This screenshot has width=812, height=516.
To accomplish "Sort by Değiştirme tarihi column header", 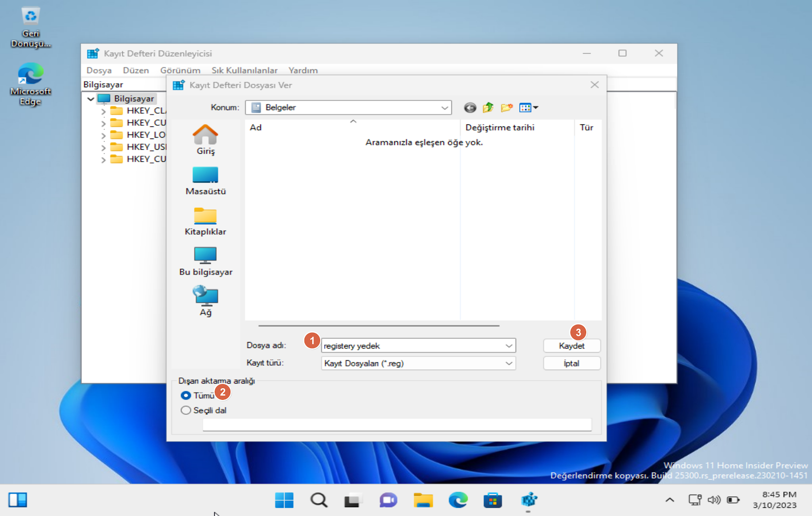I will [517, 127].
